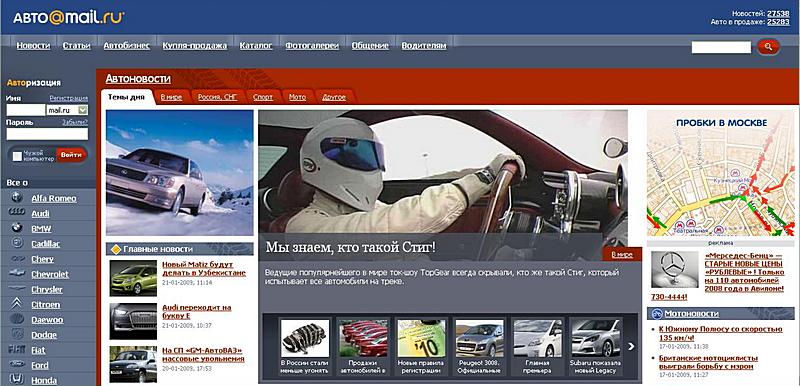Advance news carousel with right arrow

click(631, 346)
